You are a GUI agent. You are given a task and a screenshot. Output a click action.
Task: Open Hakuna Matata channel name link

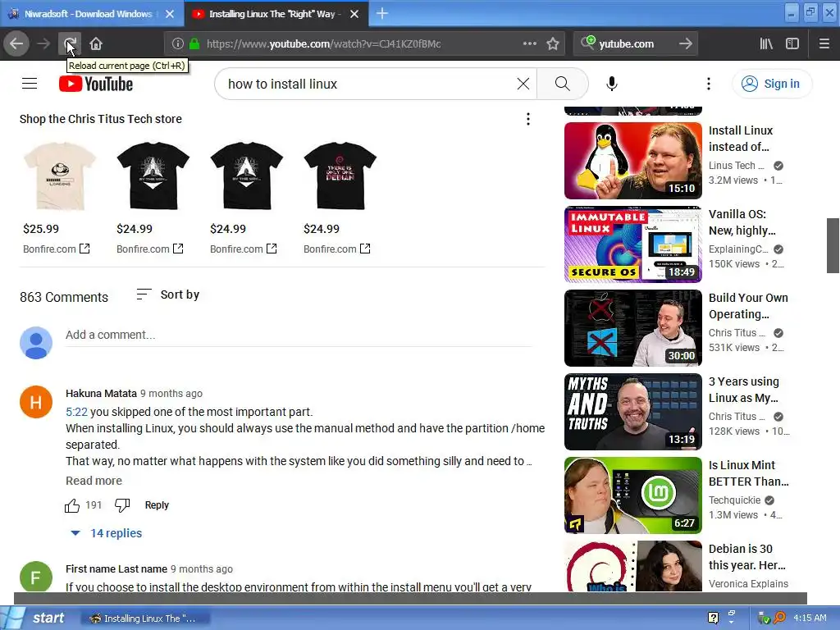101,393
